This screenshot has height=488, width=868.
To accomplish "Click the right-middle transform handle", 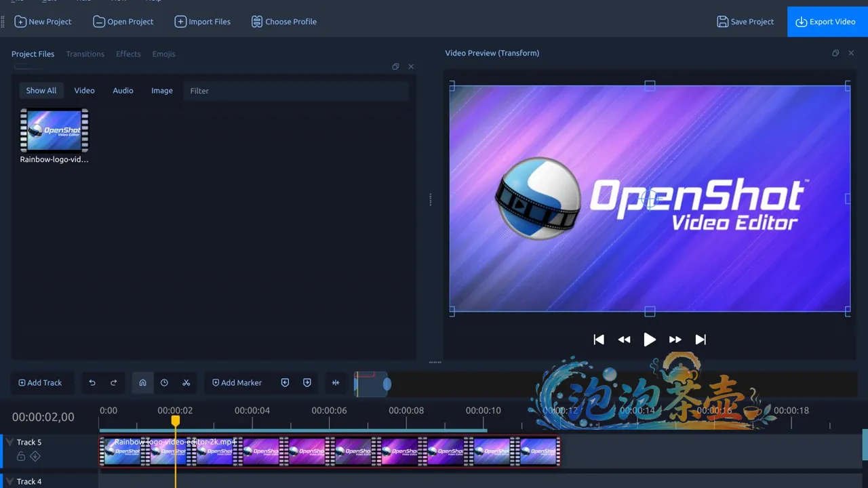I will [848, 199].
